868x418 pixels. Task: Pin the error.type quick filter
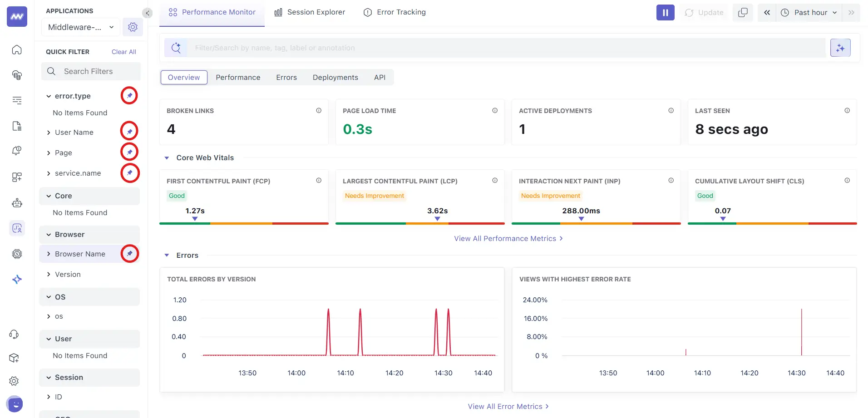[128, 95]
